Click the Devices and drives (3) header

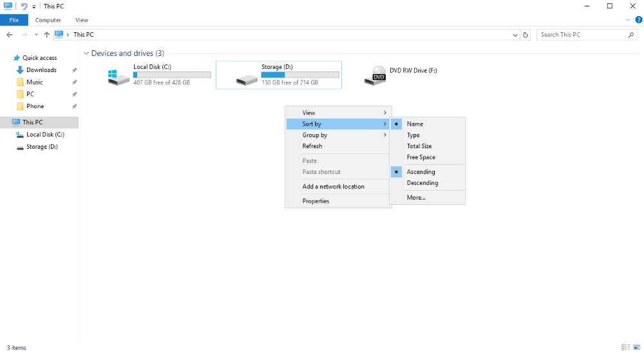(128, 53)
